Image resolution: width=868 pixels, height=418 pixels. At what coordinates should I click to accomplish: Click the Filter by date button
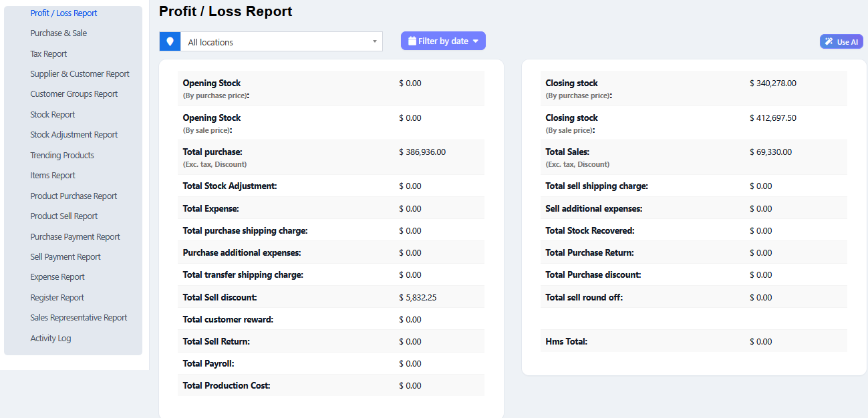[443, 41]
